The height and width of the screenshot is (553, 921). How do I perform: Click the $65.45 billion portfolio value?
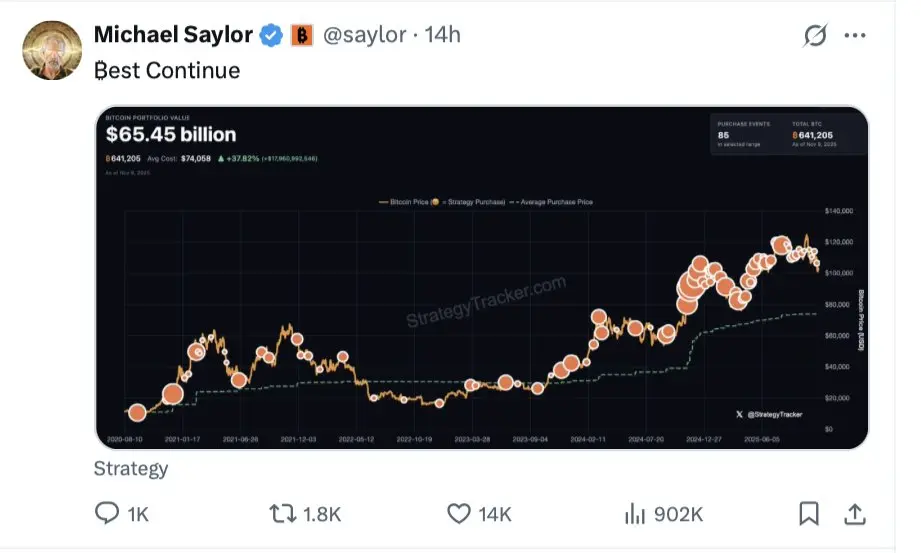[171, 134]
